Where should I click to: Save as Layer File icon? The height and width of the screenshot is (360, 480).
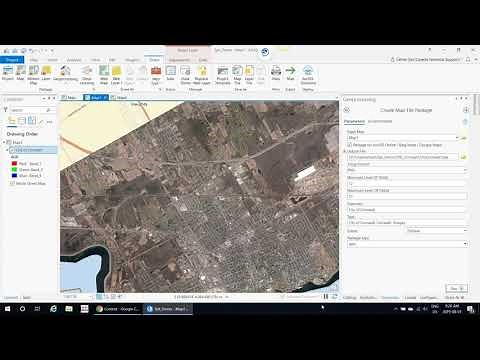[x=249, y=71]
